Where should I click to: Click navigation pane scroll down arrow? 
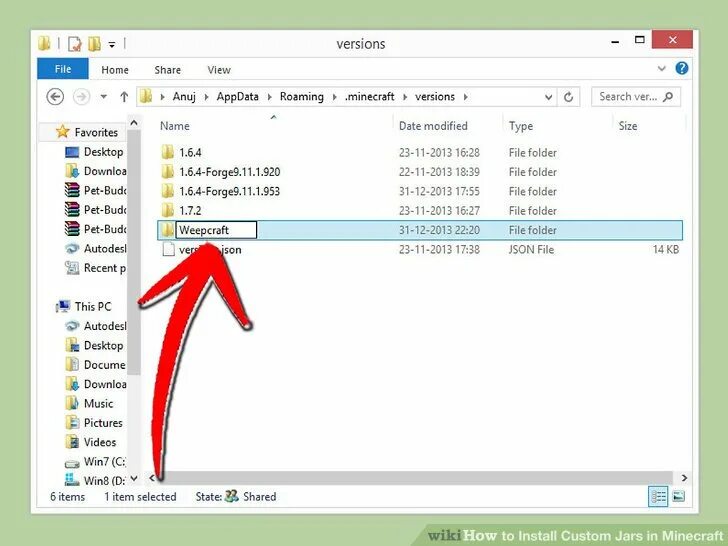(x=134, y=478)
